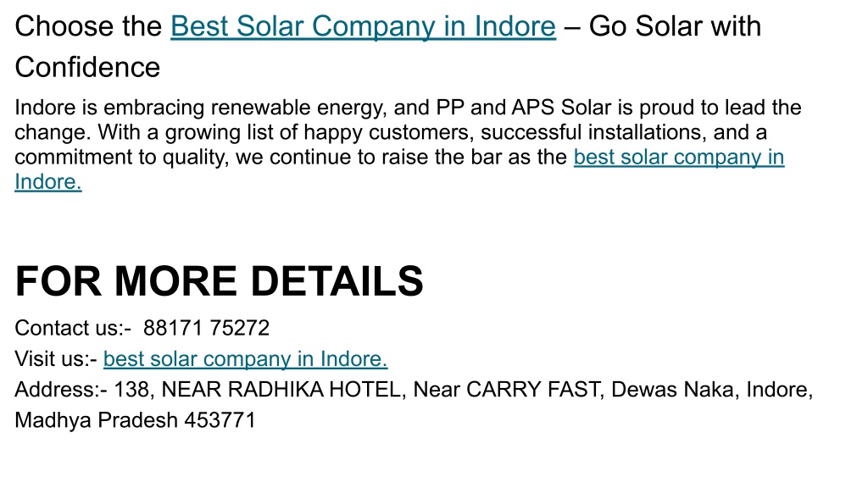The image size is (868, 488).
Task: Click the 'Visit us:-' label text
Action: tap(56, 359)
